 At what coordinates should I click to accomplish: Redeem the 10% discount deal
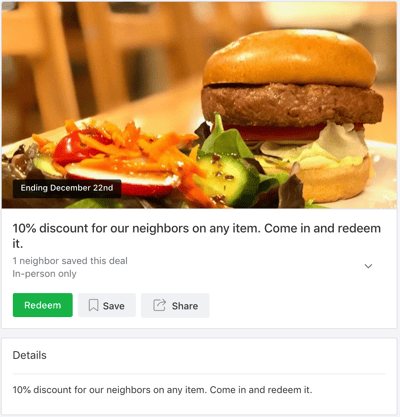pos(43,305)
